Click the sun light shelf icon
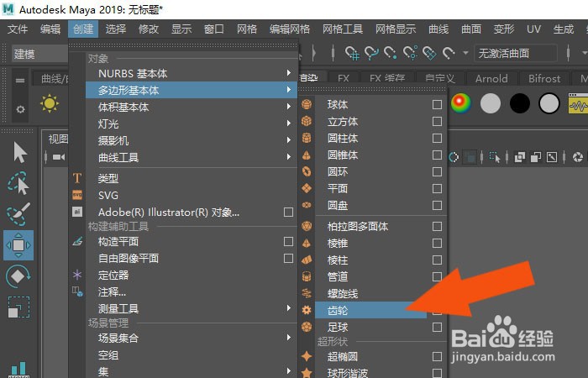Screen dimensions: 588x378 click(x=50, y=104)
